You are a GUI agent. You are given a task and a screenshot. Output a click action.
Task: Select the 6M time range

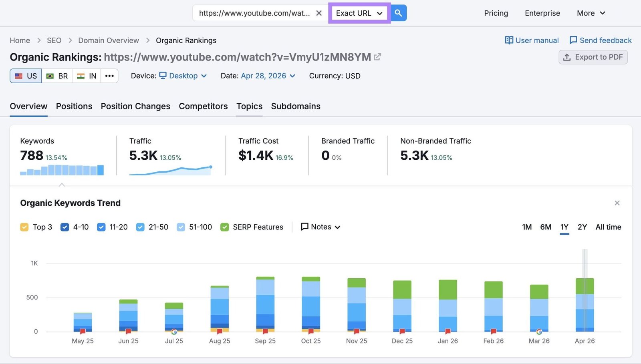pyautogui.click(x=546, y=227)
